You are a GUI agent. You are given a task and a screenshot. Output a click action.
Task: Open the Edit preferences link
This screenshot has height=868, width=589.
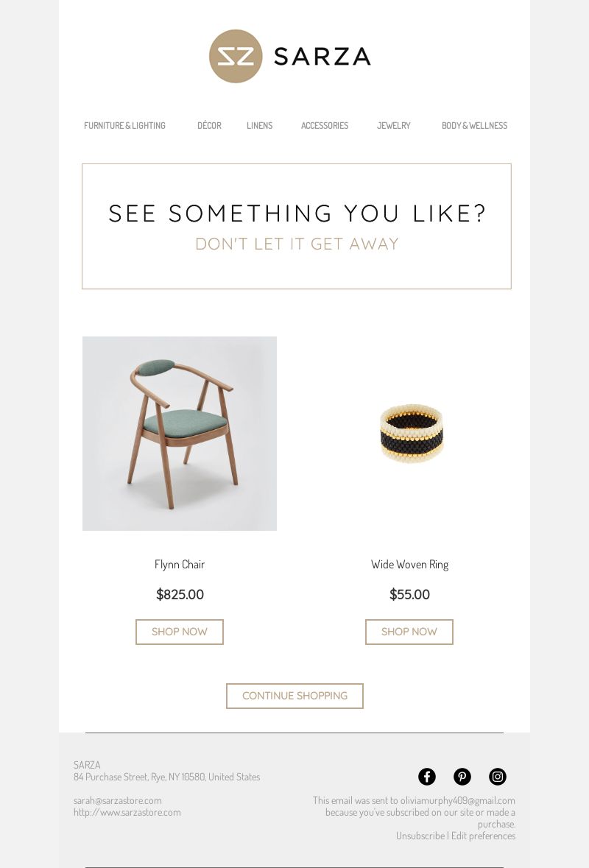pyautogui.click(x=483, y=836)
